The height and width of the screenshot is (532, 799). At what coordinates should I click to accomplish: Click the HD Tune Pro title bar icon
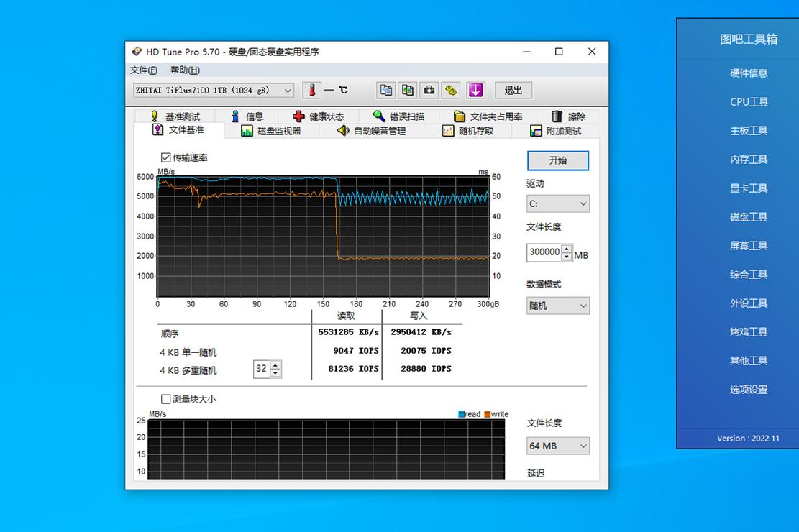pos(136,51)
